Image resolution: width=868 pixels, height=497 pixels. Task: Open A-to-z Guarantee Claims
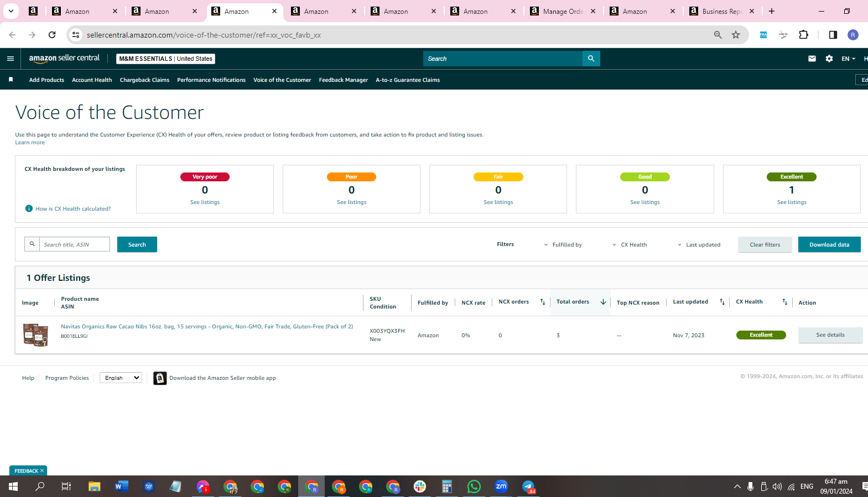coord(408,80)
